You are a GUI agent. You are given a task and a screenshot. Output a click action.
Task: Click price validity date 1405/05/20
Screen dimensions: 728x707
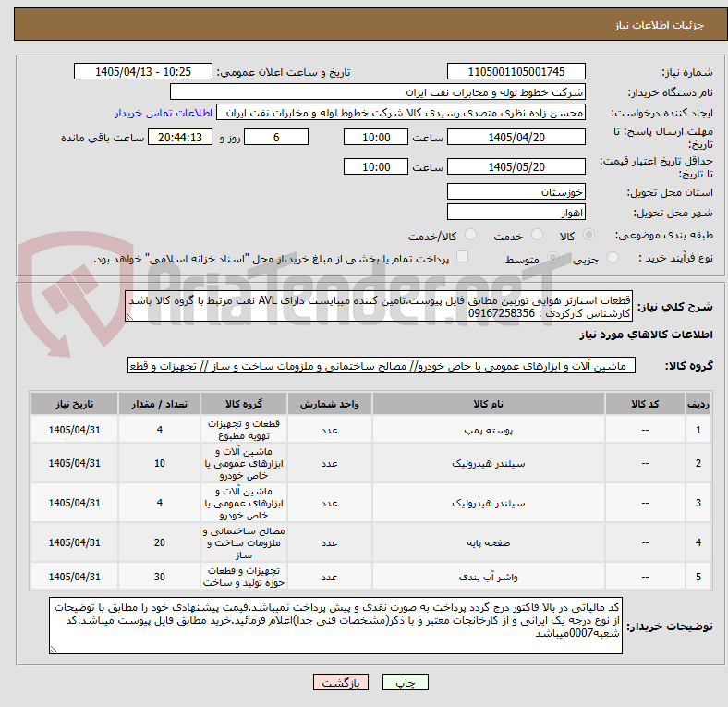click(516, 166)
